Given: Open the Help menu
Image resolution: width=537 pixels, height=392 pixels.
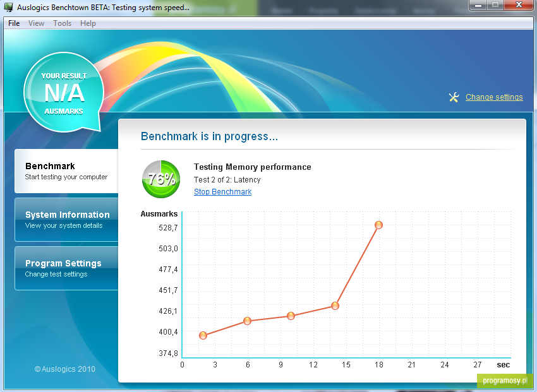Looking at the screenshot, I should tap(88, 23).
